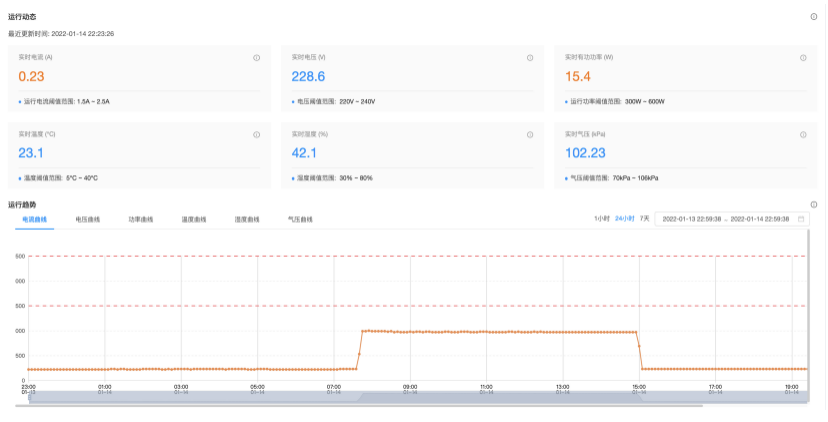Click the 09:00 x-axis time label
This screenshot has height=422, width=828.
[410, 387]
